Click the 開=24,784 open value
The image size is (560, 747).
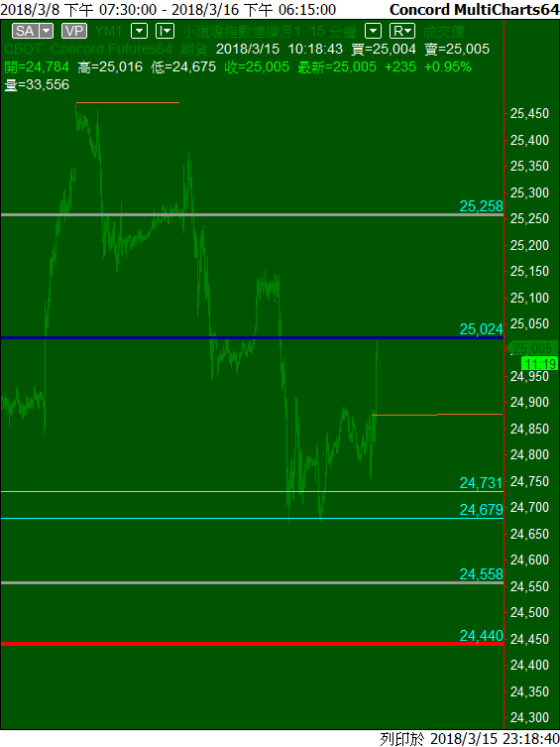37,66
